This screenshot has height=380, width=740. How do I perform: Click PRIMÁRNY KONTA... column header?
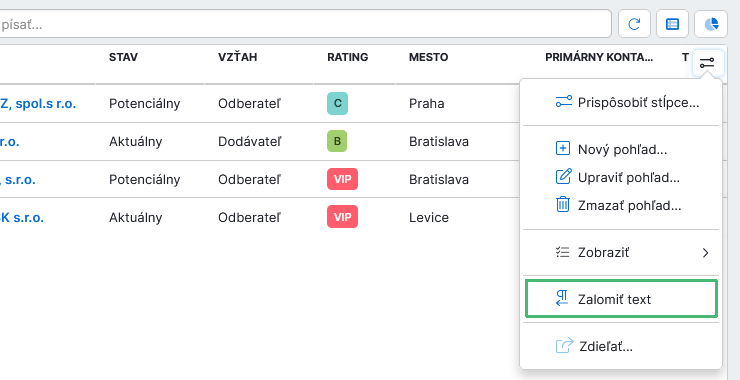(599, 58)
